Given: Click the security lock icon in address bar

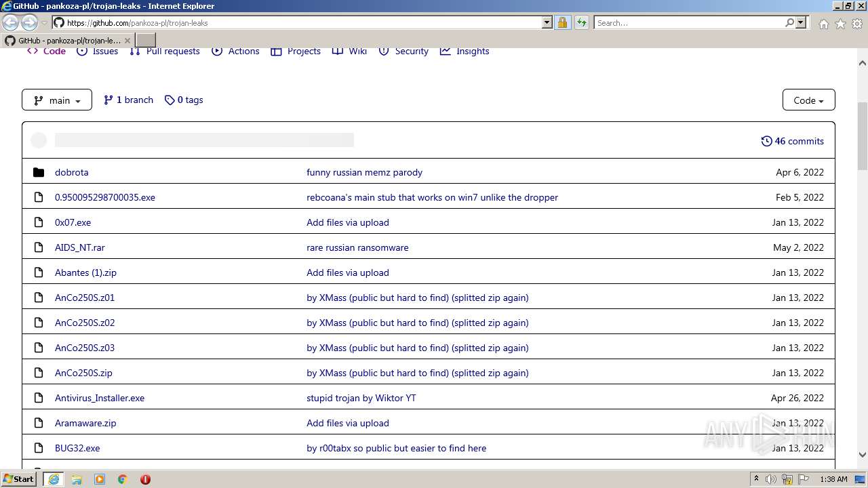Looking at the screenshot, I should point(562,22).
